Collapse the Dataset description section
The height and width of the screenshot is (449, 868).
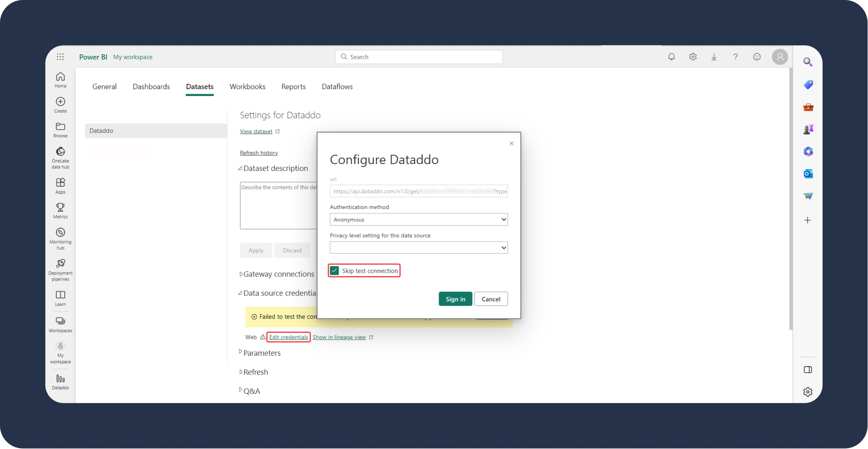[240, 168]
